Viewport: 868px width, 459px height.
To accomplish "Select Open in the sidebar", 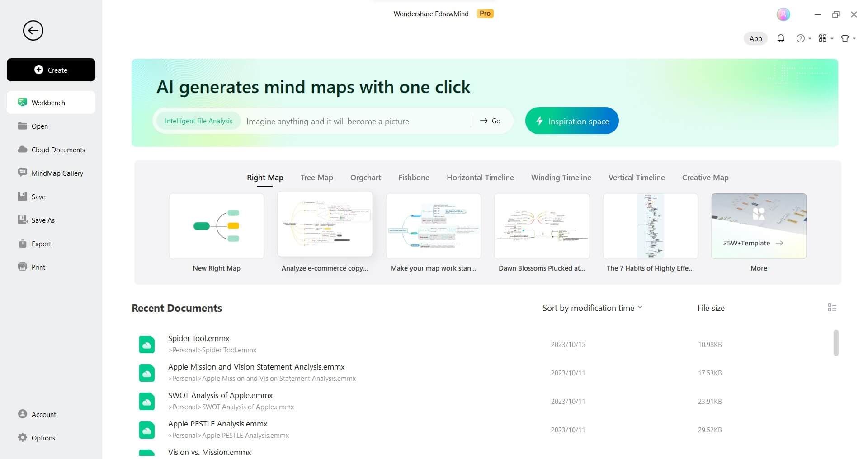I will pyautogui.click(x=51, y=126).
